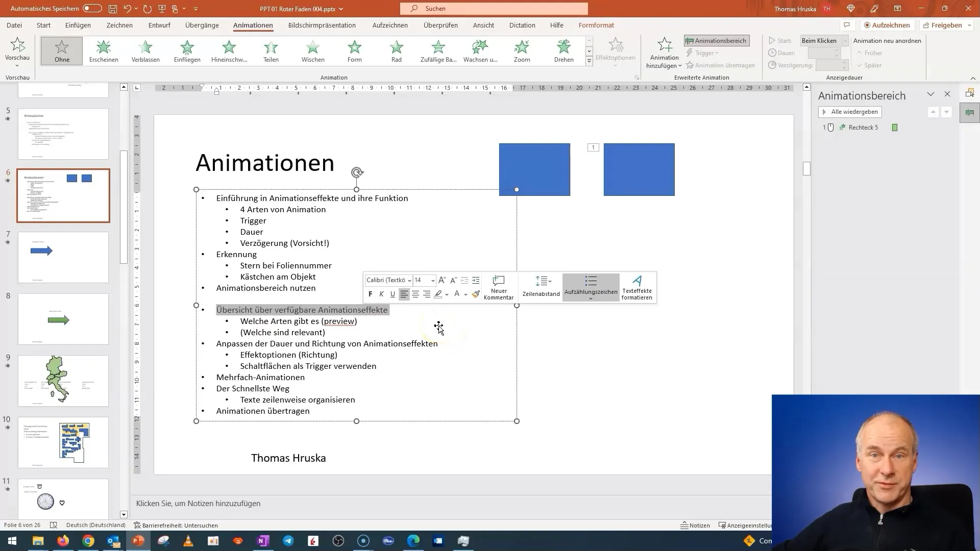The image size is (980, 551).
Task: Toggle bold (F) formatting
Action: 371,294
